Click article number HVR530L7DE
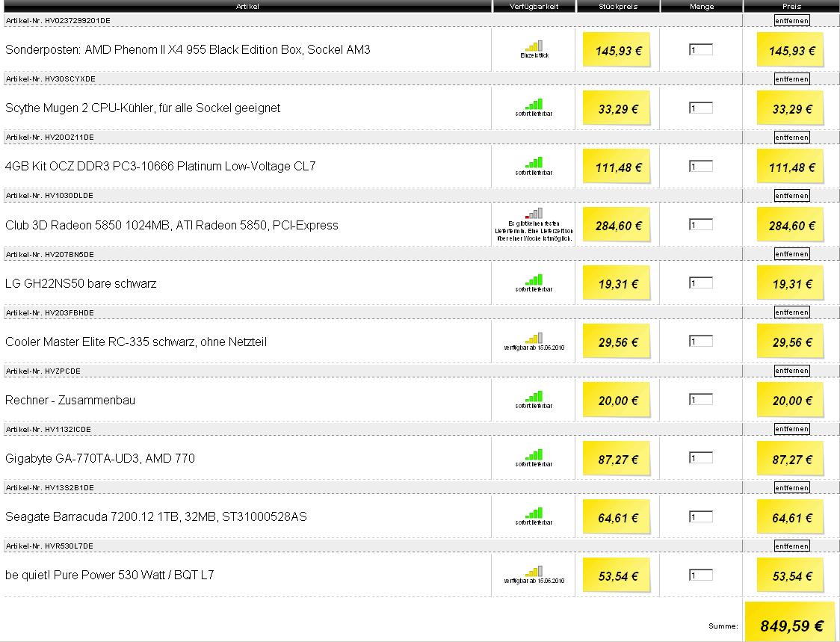 click(x=69, y=546)
